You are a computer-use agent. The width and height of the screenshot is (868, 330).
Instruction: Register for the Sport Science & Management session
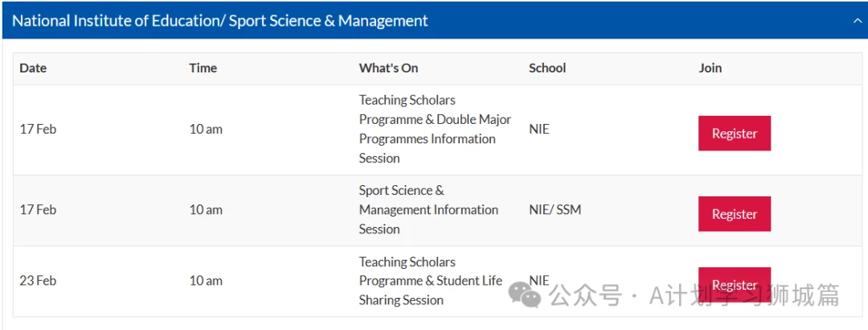734,213
